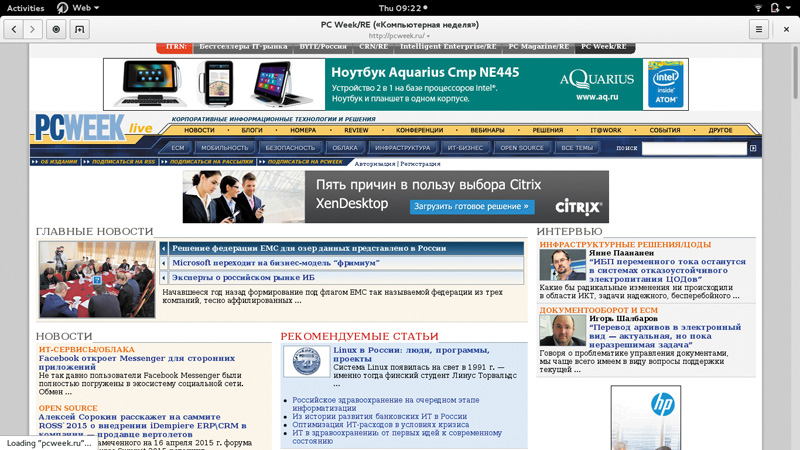This screenshot has height=450, width=800.
Task: Select headline Microsoft переходит на бизнес-модель фримиум
Action: pyautogui.click(x=276, y=263)
